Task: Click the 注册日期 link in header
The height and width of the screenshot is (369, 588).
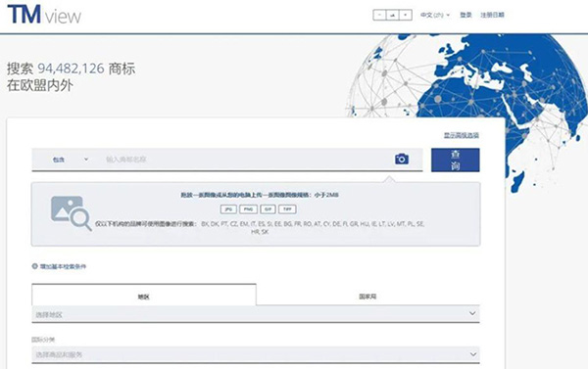Action: pyautogui.click(x=492, y=15)
